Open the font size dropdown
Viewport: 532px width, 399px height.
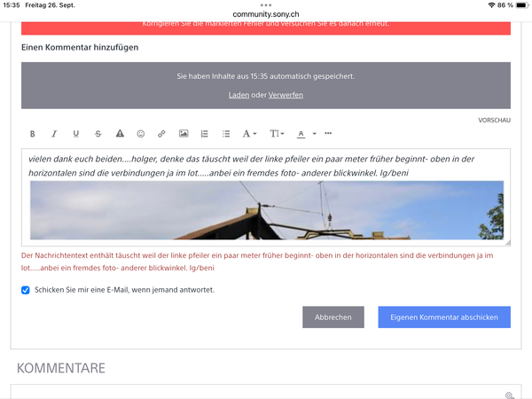pyautogui.click(x=277, y=134)
